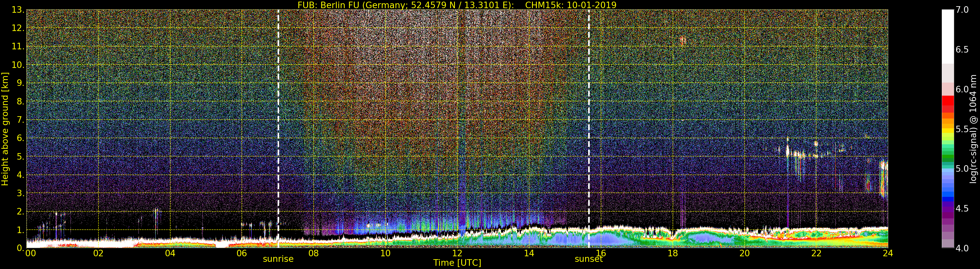Click the '5.5' colorbar value

click(x=962, y=129)
